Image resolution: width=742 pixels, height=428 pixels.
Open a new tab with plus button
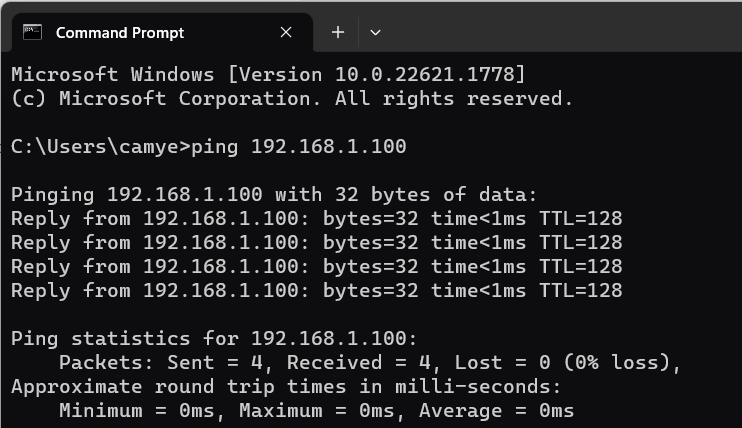point(338,32)
